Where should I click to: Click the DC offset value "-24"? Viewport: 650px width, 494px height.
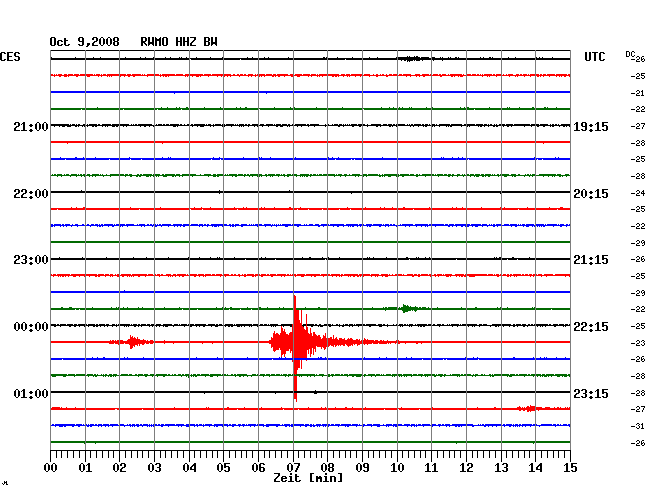coord(638,193)
